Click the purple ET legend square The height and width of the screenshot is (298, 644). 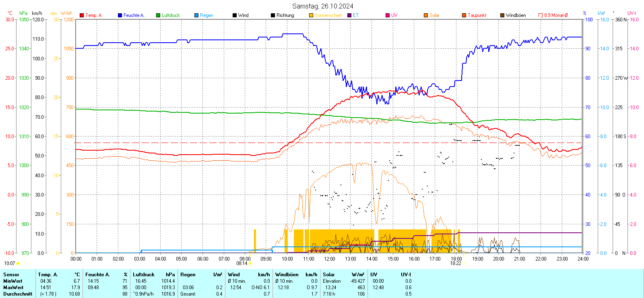tap(349, 15)
